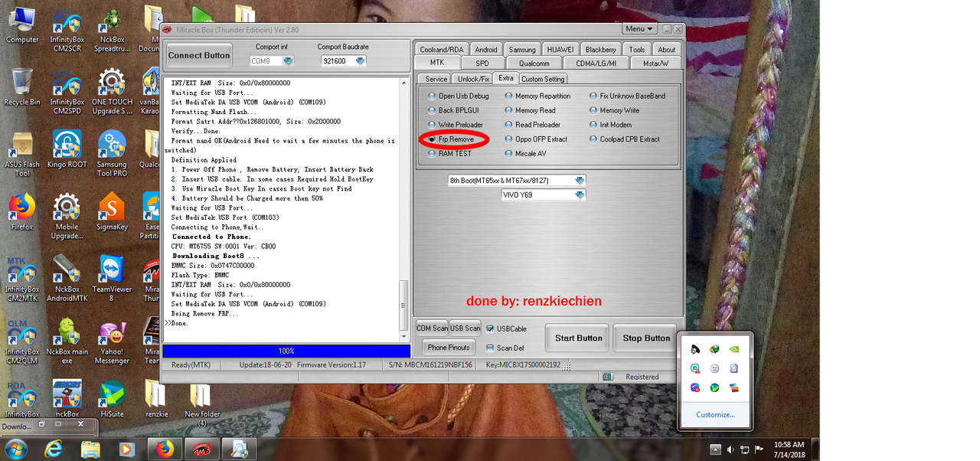
Task: Click the COM Scan button
Action: click(x=432, y=329)
